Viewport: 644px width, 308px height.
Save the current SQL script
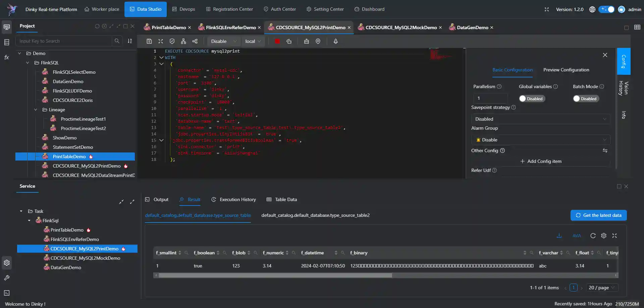coord(149,41)
